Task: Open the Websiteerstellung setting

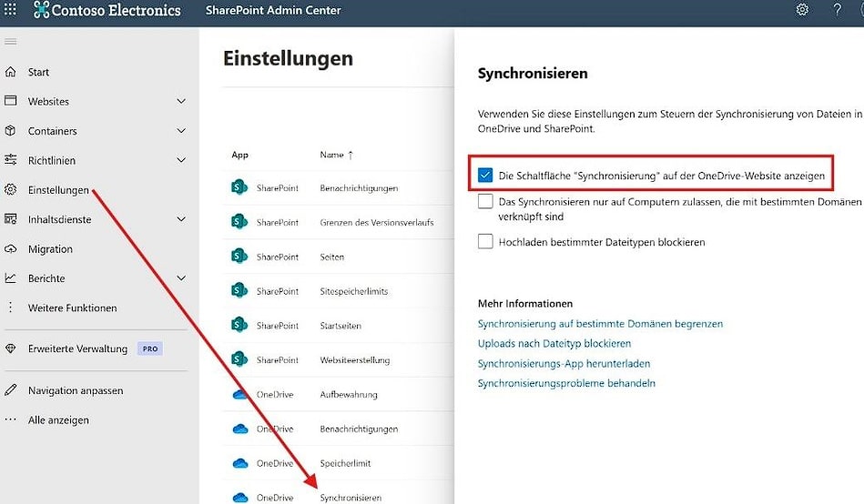Action: coord(354,359)
